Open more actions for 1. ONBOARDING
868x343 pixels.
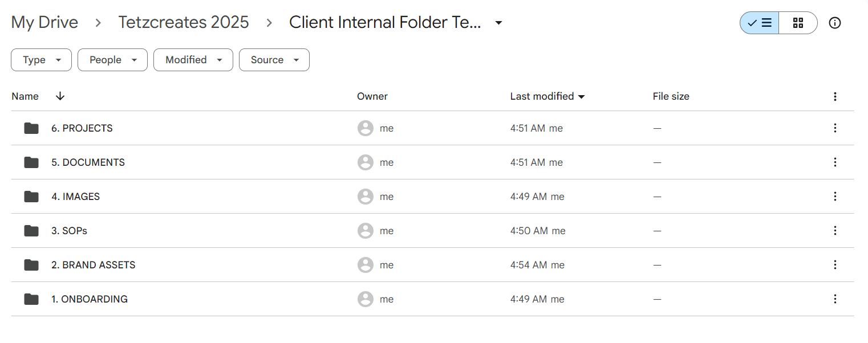835,299
